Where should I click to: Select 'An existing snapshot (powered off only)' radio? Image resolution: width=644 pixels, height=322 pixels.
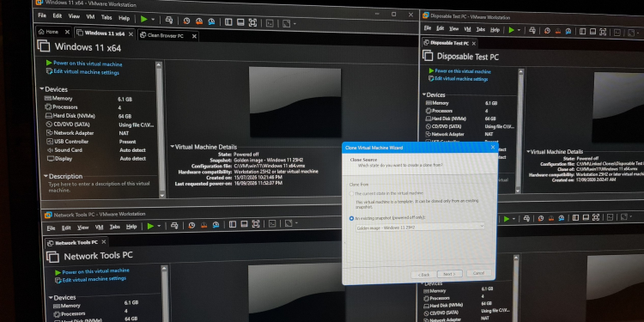(351, 218)
